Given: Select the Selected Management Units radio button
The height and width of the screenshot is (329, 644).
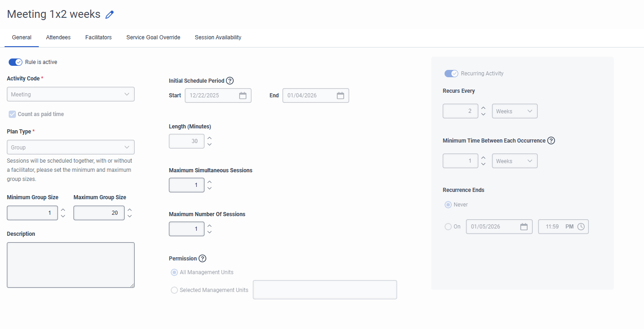Looking at the screenshot, I should [x=174, y=290].
